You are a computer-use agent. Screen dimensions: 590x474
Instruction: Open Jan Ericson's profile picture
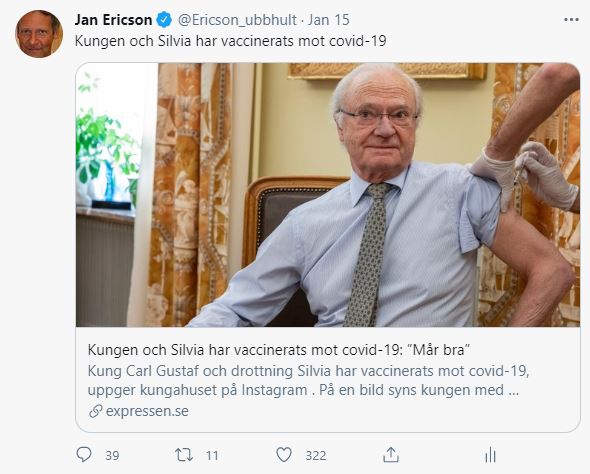pos(39,34)
